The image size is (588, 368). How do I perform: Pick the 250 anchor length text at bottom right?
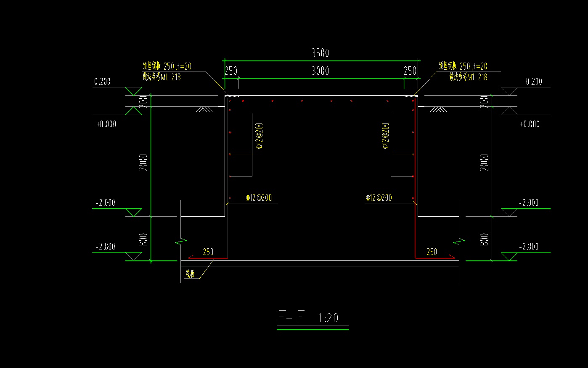(x=432, y=252)
